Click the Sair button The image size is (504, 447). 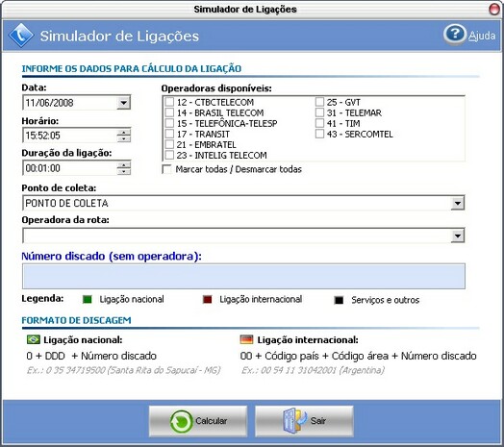(x=304, y=421)
